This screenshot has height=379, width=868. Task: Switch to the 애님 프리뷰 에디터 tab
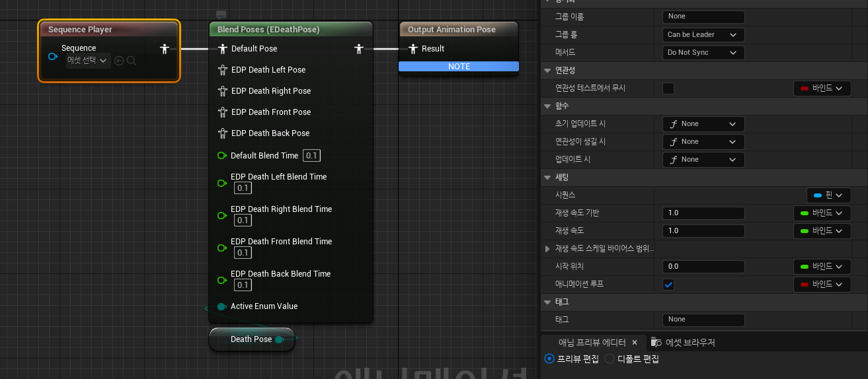click(592, 342)
